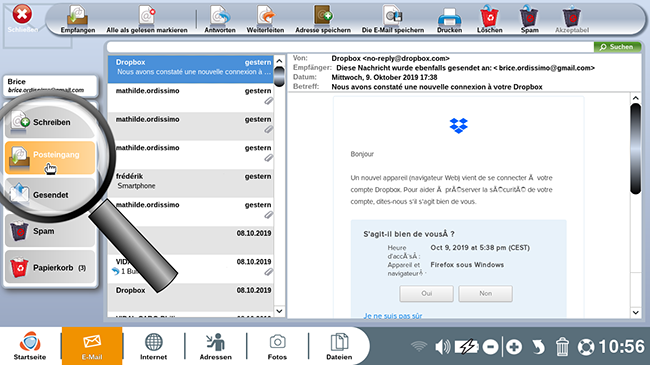Click the Empfangen receive mail icon
The image size is (650, 365).
pyautogui.click(x=78, y=19)
